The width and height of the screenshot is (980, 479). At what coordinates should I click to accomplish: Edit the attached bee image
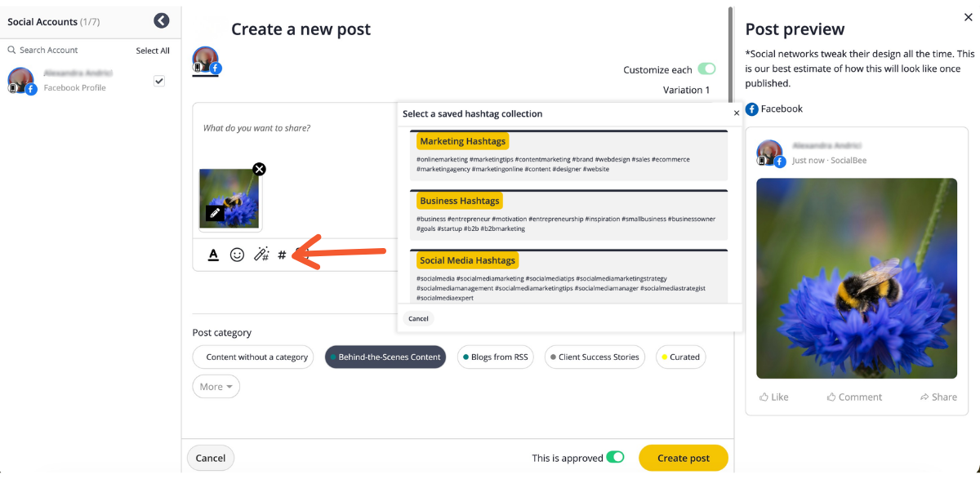(x=215, y=213)
